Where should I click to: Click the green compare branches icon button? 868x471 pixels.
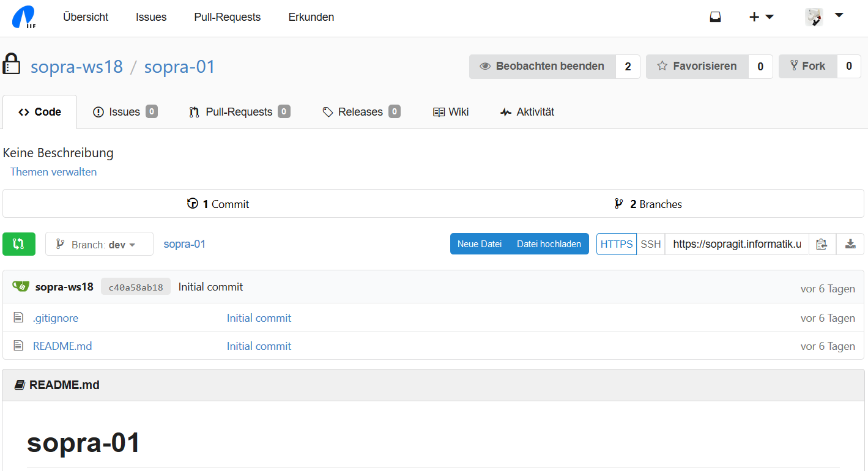(19, 244)
